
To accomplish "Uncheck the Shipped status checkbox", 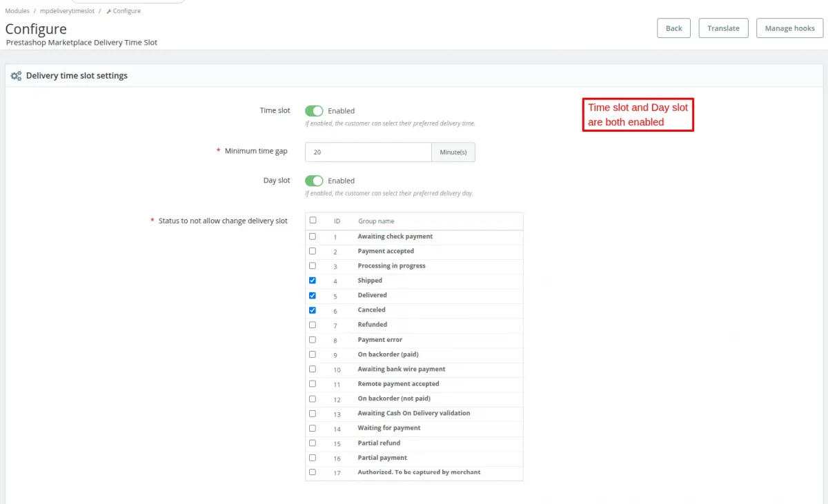I will click(x=313, y=280).
